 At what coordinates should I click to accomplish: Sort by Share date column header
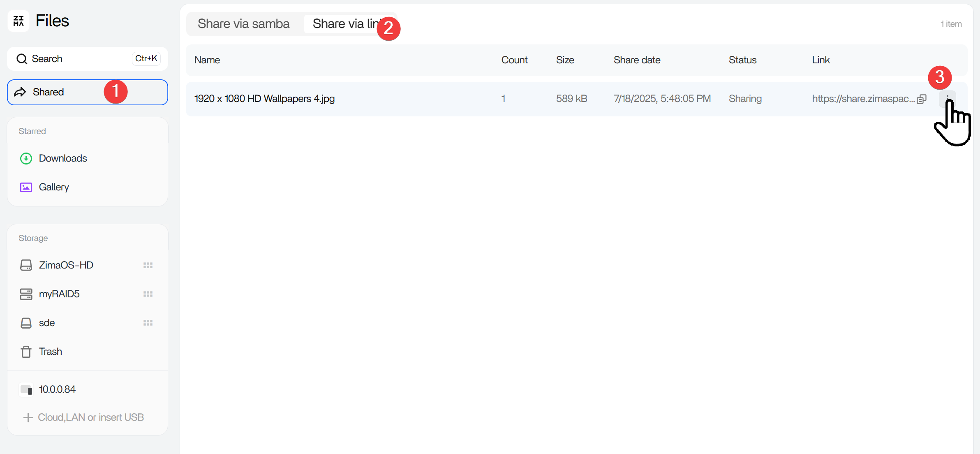(637, 60)
